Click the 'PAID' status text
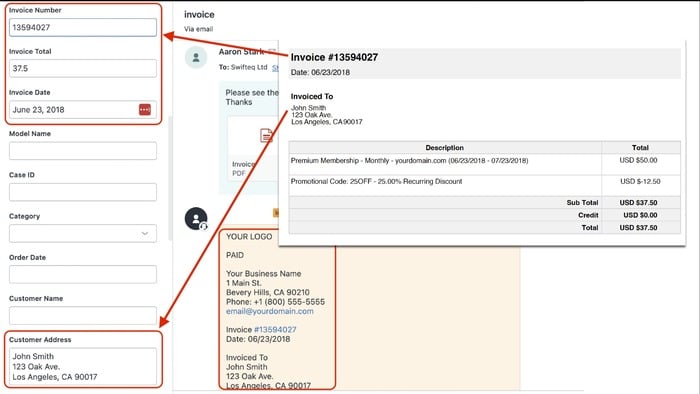 point(235,255)
